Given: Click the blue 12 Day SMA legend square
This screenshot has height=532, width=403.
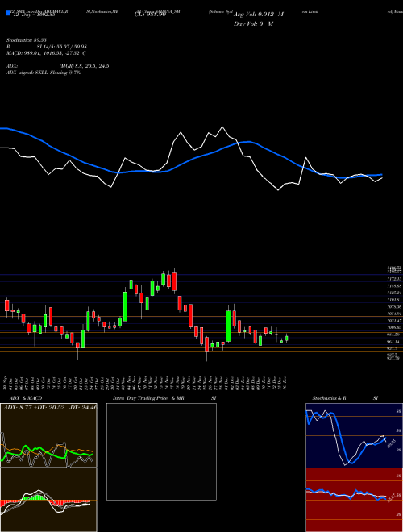Looking at the screenshot, I should pyautogui.click(x=8, y=14).
